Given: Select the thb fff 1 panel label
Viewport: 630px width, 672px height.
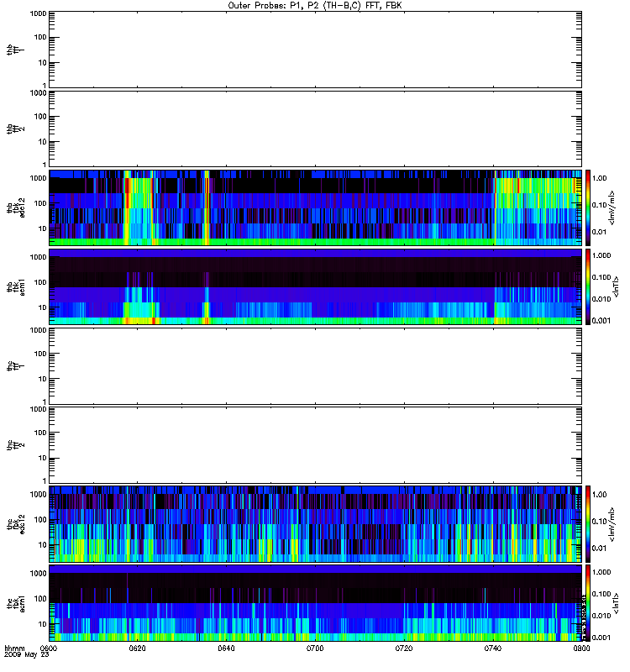Looking at the screenshot, I should 15,50.
